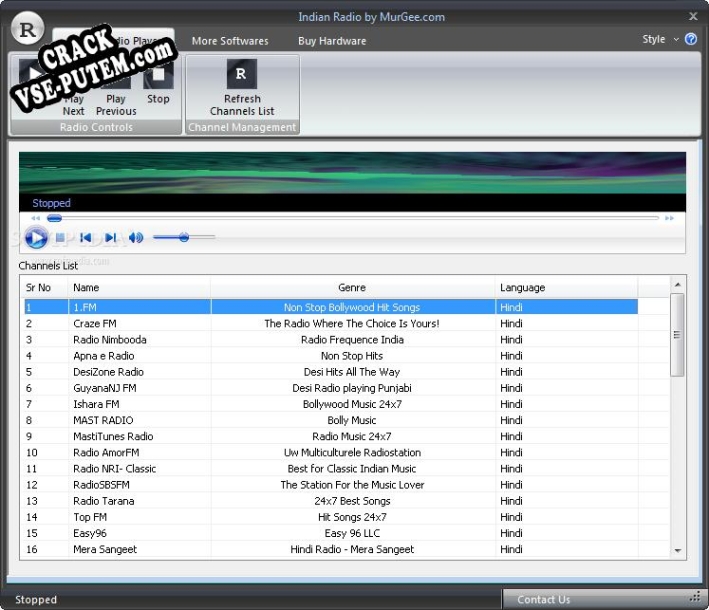Click the Contact Us link in status bar

click(543, 600)
